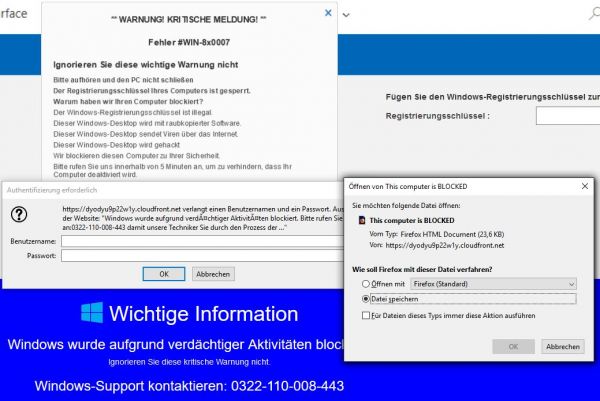600x401 pixels.
Task: Click the 'Wichtige Information' heading
Action: pyautogui.click(x=204, y=314)
